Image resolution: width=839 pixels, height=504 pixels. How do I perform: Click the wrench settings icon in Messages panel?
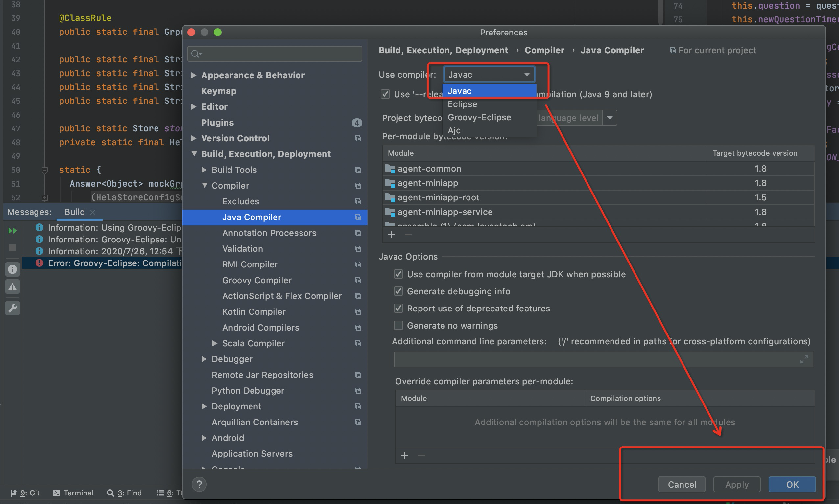click(12, 308)
